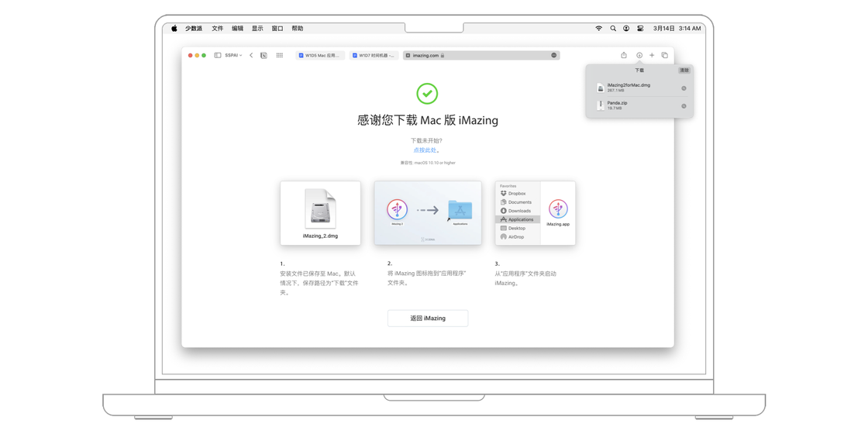This screenshot has width=868, height=434.
Task: Click the Notion extension icon in toolbar
Action: point(263,55)
